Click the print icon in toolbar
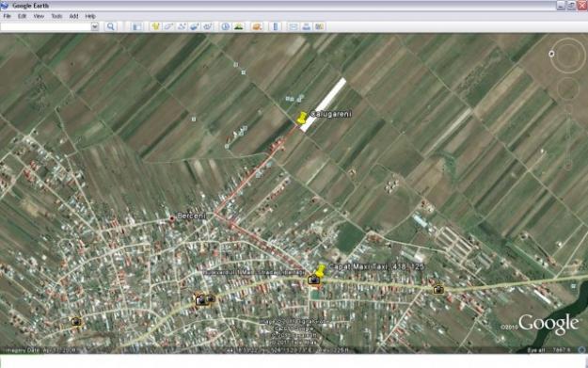The width and height of the screenshot is (588, 368). tap(307, 26)
